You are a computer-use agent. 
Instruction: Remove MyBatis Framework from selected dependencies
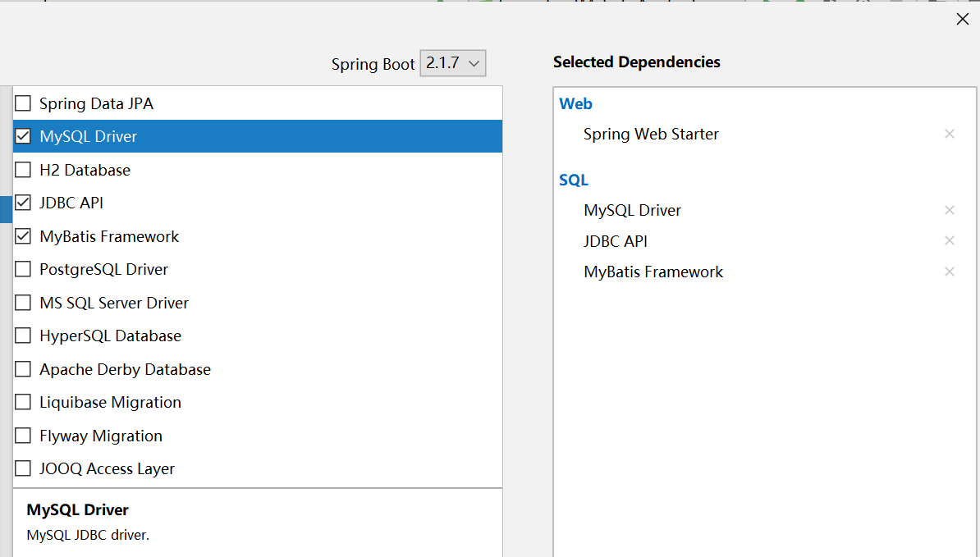950,272
